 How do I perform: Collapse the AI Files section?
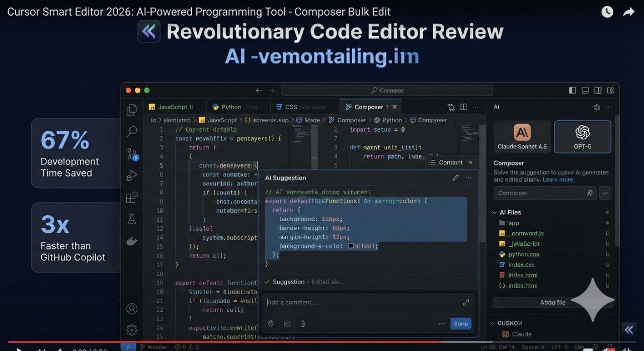pyautogui.click(x=495, y=213)
